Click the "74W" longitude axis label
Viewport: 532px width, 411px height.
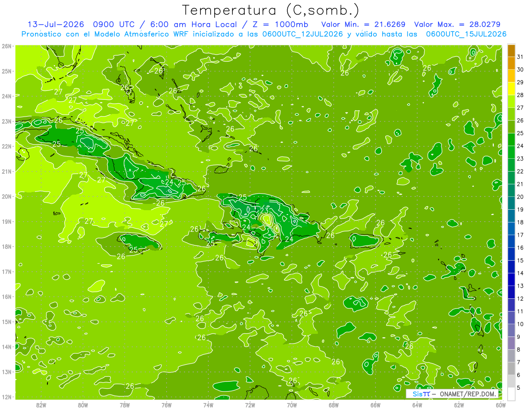pyautogui.click(x=208, y=405)
